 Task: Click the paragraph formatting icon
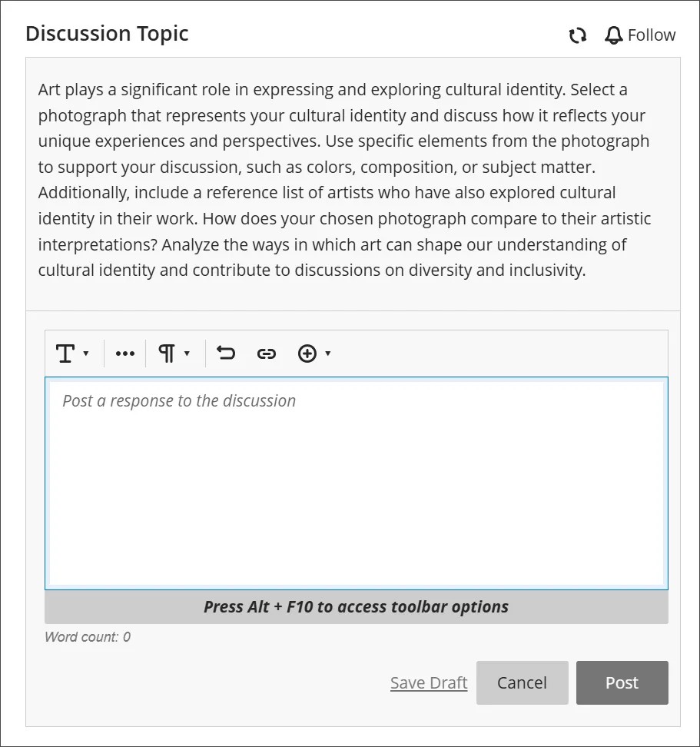tap(168, 354)
